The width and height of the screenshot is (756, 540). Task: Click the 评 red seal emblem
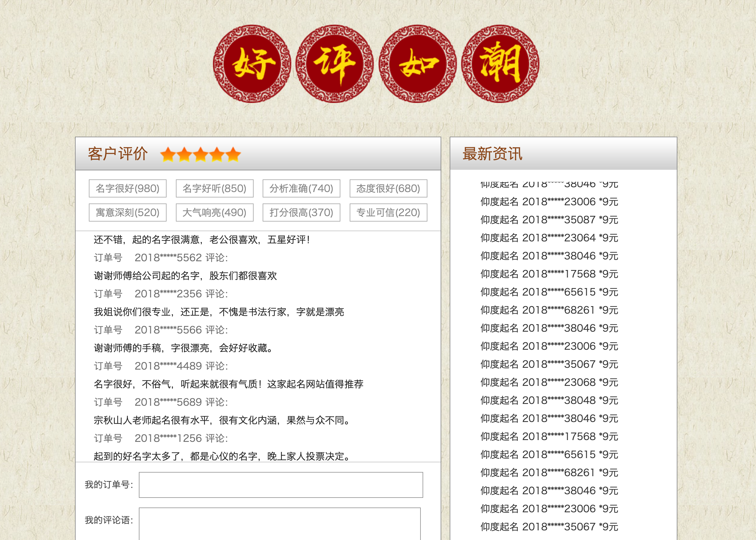click(x=334, y=64)
